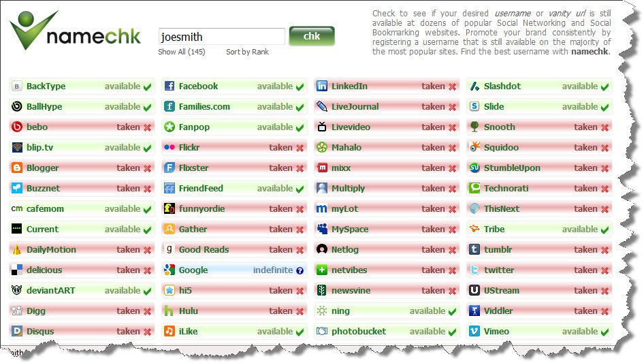Click the namechk logo
This screenshot has height=363, width=644.
75,30
